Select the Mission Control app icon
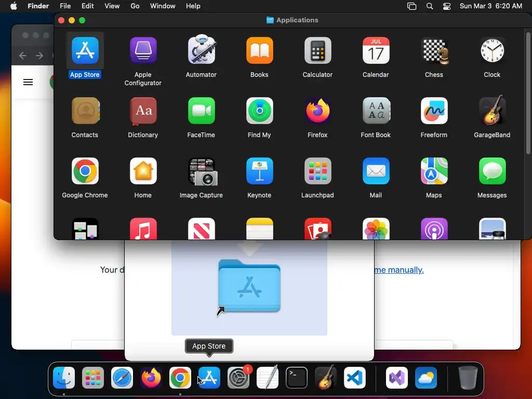This screenshot has width=532, height=399. coord(85,229)
